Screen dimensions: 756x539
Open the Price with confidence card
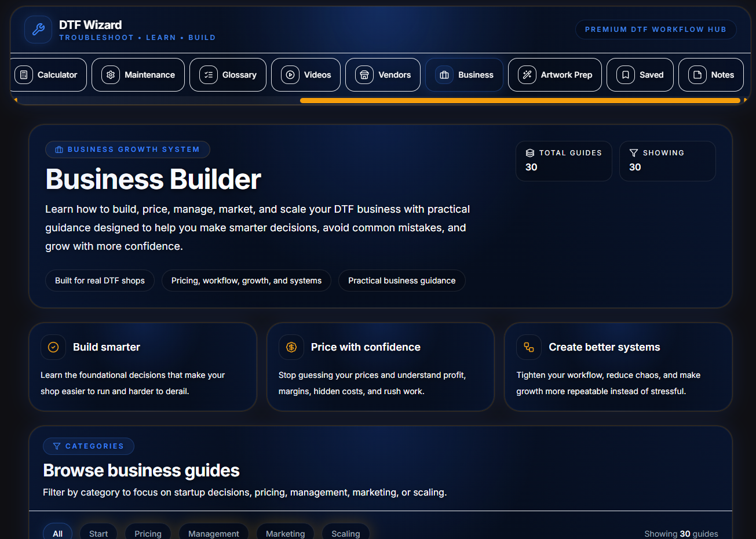click(x=380, y=367)
